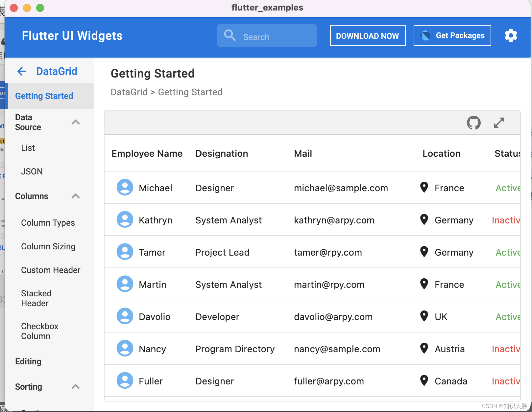Image resolution: width=532 pixels, height=412 pixels.
Task: Open the Editing sample
Action: point(28,361)
